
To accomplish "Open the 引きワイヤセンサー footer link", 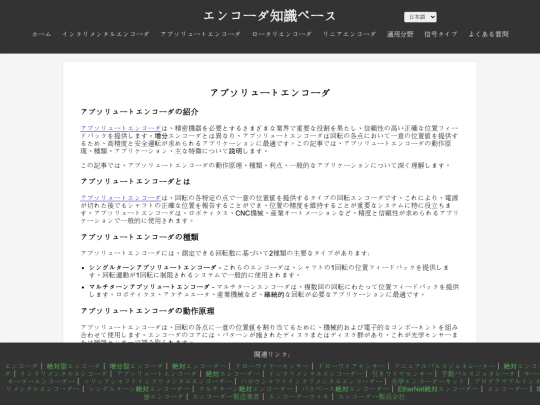I will (402, 374).
